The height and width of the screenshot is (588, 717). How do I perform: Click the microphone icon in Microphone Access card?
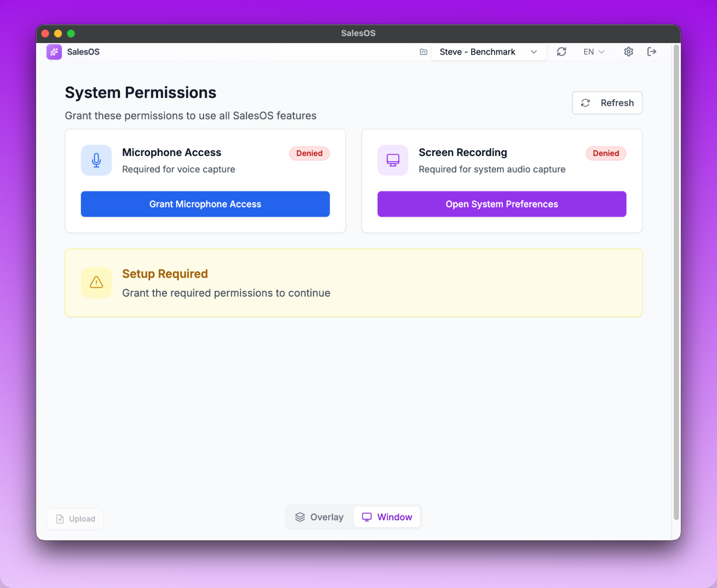tap(96, 160)
